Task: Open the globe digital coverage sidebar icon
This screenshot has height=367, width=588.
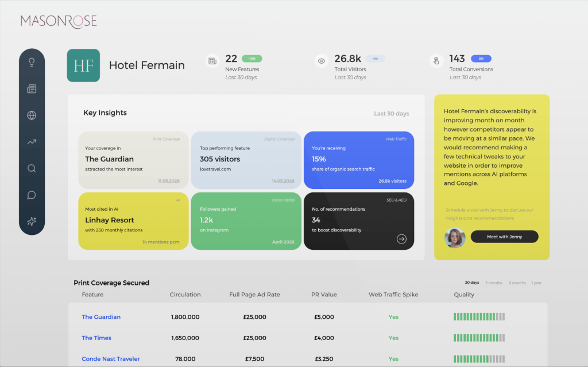Action: coord(32,115)
